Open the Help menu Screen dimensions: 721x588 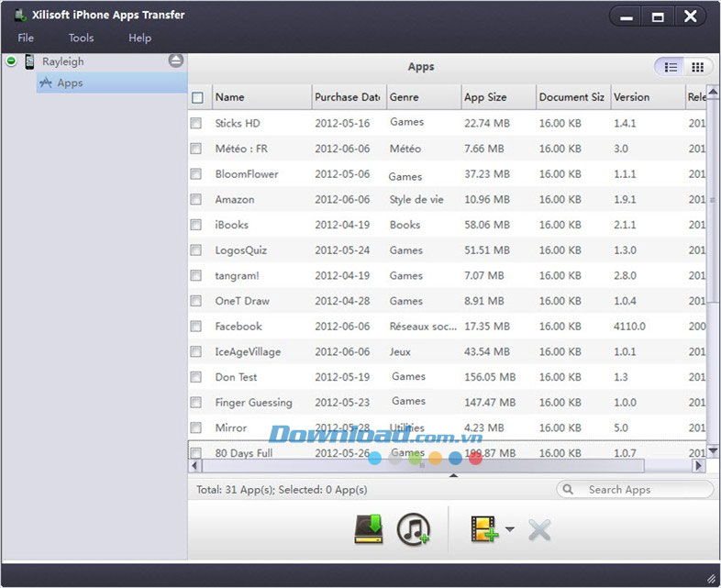(x=139, y=38)
